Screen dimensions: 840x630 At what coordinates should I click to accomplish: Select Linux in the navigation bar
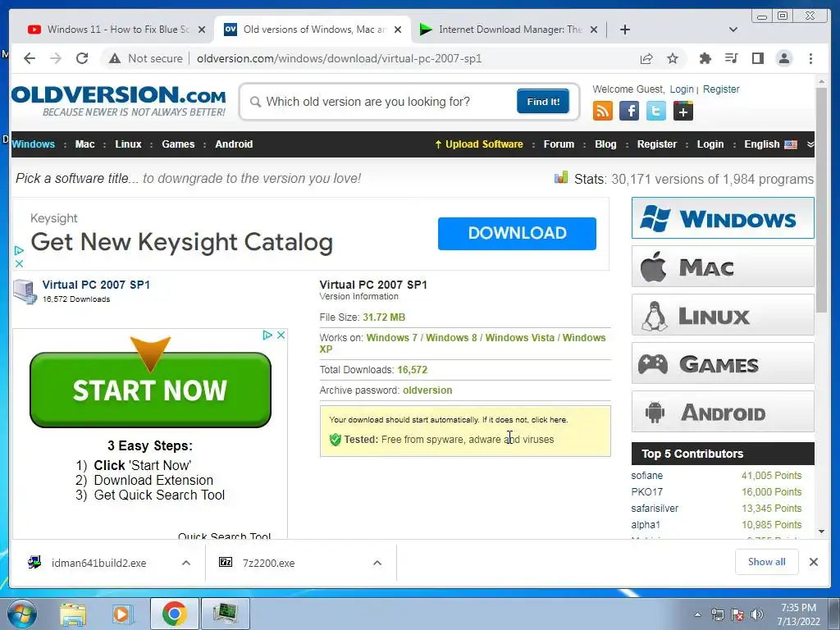[128, 144]
